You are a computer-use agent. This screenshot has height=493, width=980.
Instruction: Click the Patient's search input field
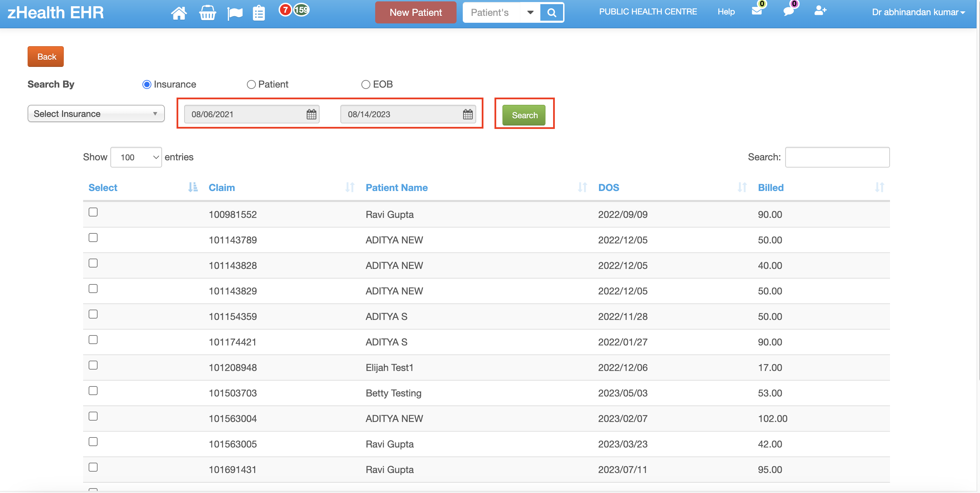point(491,12)
